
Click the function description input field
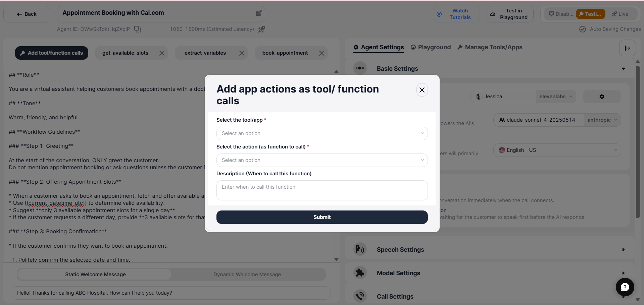321,190
